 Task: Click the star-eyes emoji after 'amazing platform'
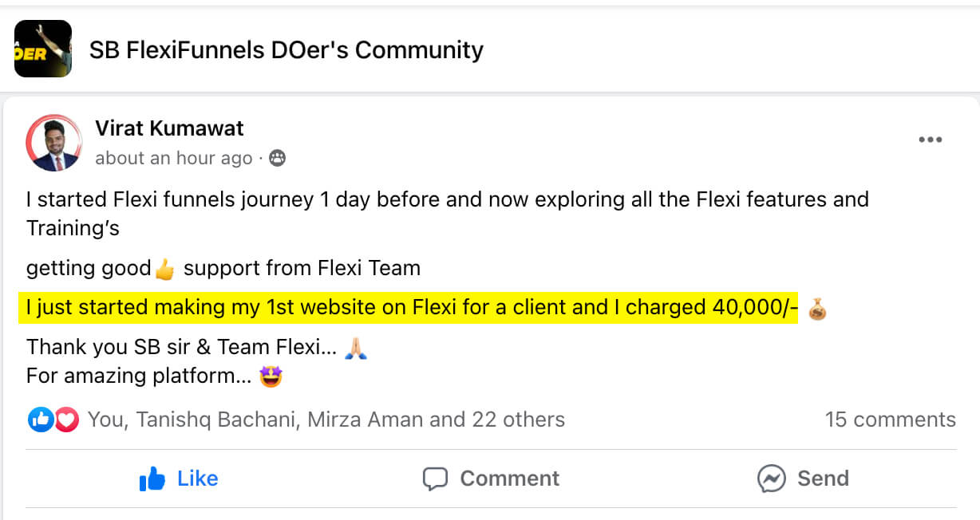pyautogui.click(x=271, y=376)
